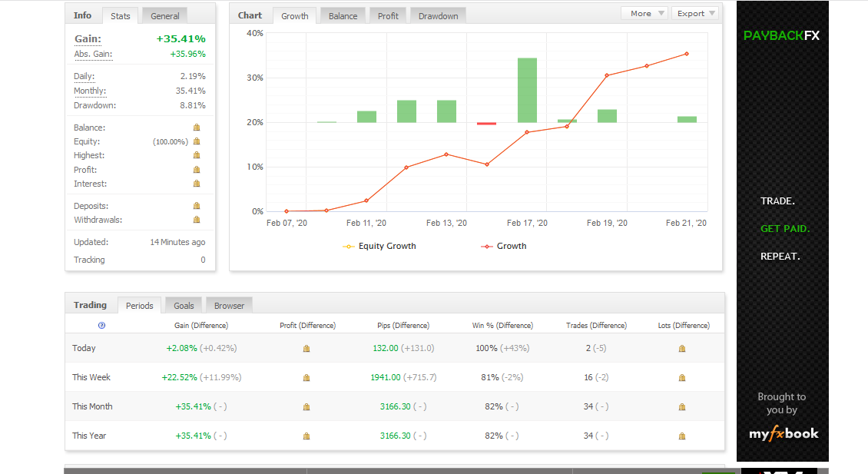Switch to the Browser tab

pos(229,305)
